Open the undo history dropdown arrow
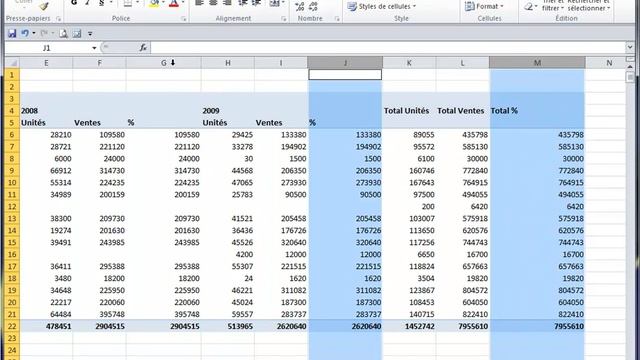This screenshot has width=640, height=360. pos(33,33)
